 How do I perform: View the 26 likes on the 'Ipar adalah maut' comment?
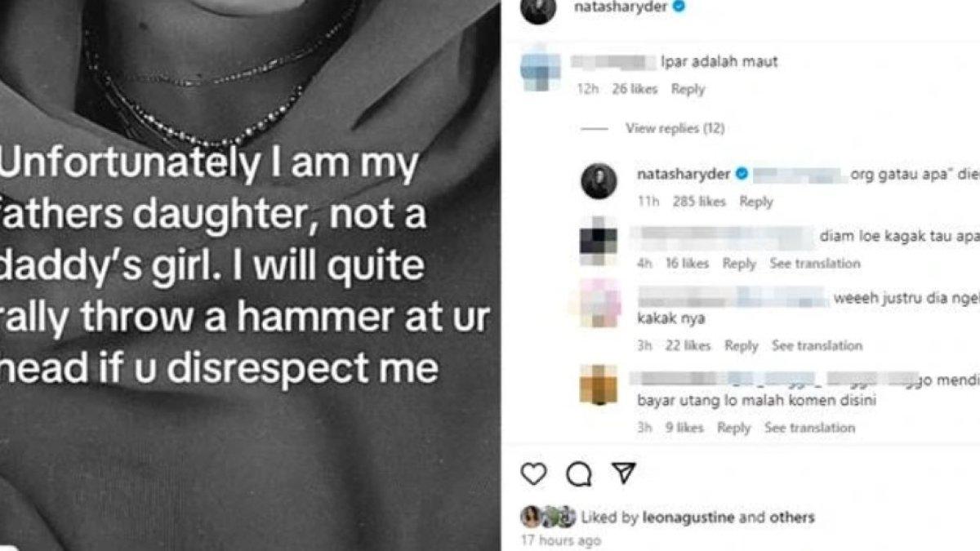coord(635,90)
